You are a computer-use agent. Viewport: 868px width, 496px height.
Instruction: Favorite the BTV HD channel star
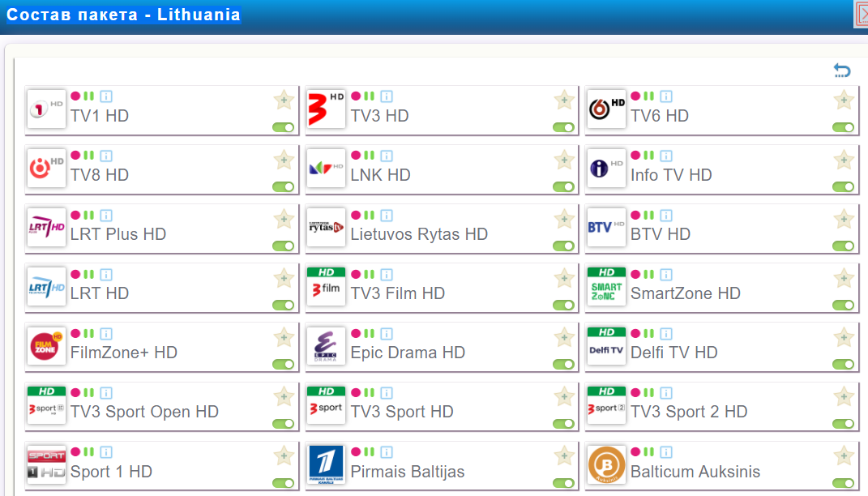click(844, 219)
